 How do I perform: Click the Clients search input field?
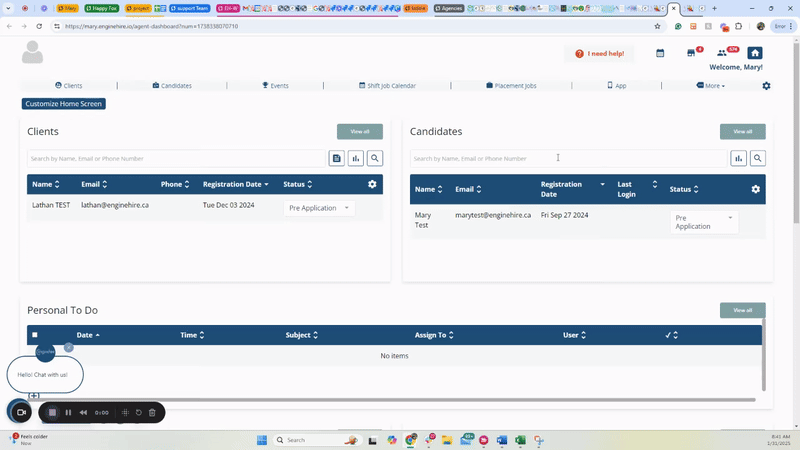pyautogui.click(x=176, y=159)
